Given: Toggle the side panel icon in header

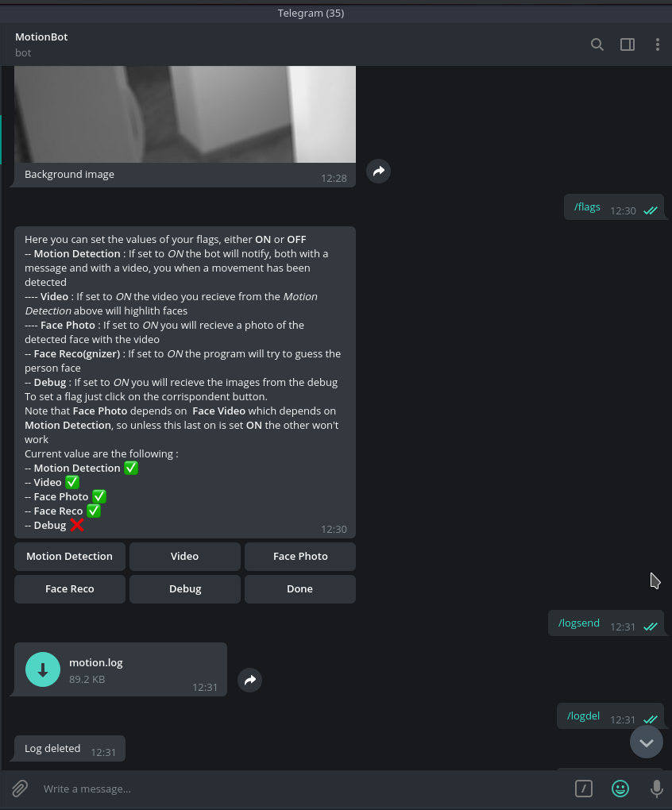Looking at the screenshot, I should point(628,44).
